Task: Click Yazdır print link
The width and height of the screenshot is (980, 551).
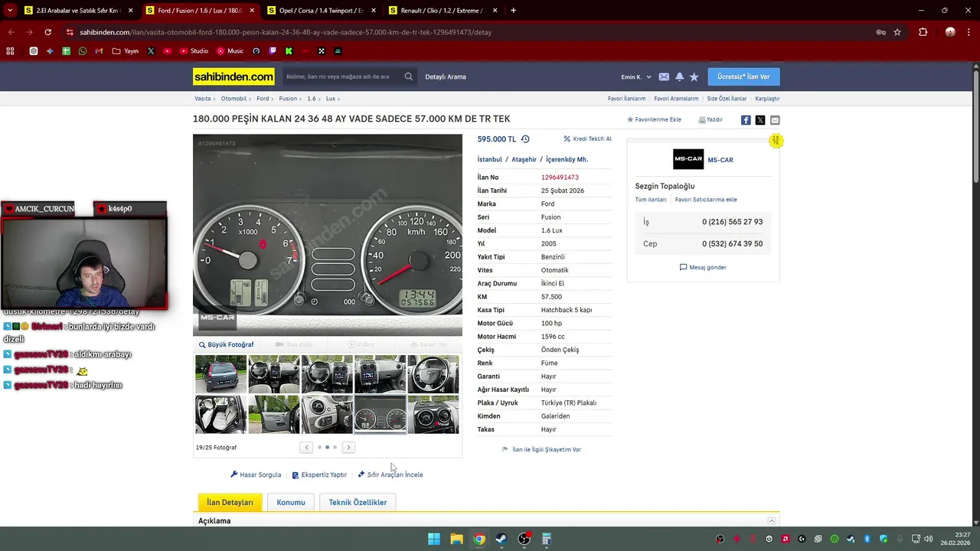Action: pyautogui.click(x=710, y=120)
